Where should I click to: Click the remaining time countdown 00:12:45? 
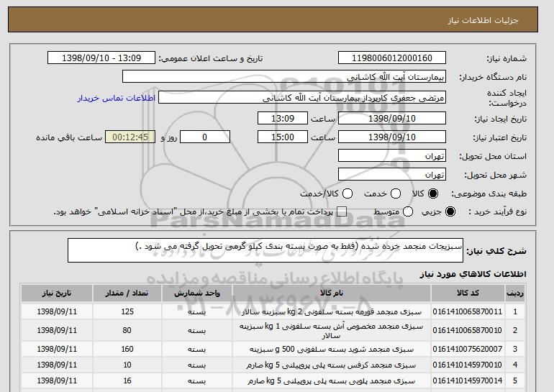[130, 137]
